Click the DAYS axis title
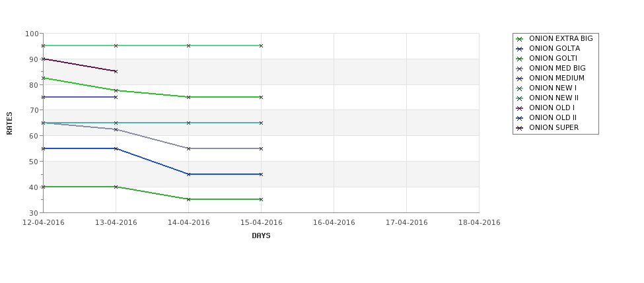The height and width of the screenshot is (283, 644). point(261,236)
